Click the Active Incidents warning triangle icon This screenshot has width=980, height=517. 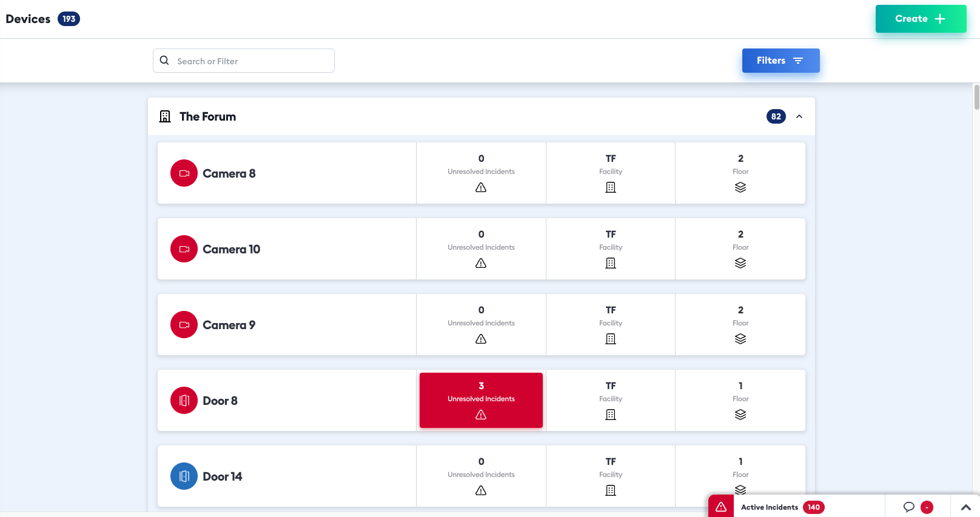tap(721, 507)
